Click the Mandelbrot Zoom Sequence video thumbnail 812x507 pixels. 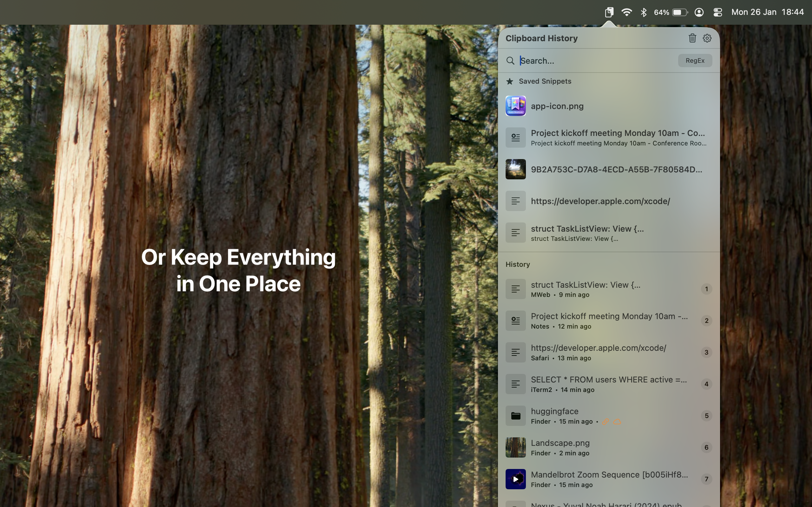(515, 479)
